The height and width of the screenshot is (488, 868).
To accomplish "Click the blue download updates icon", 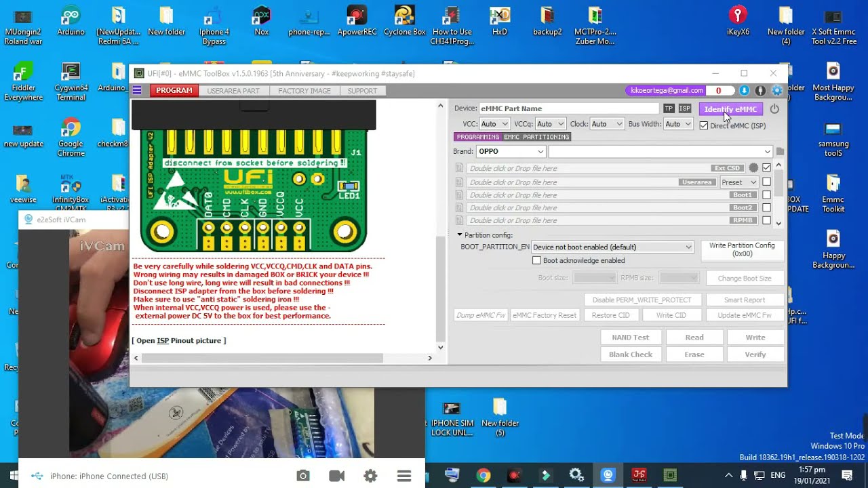I will [744, 90].
